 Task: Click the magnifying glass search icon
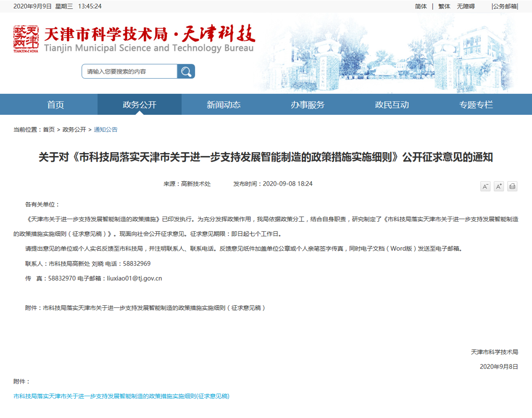[x=186, y=71]
